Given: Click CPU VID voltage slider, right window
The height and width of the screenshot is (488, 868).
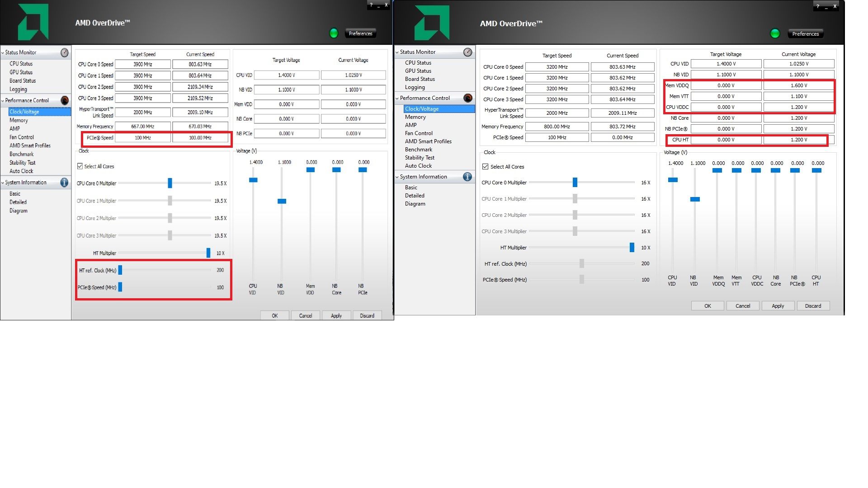Looking at the screenshot, I should point(673,180).
